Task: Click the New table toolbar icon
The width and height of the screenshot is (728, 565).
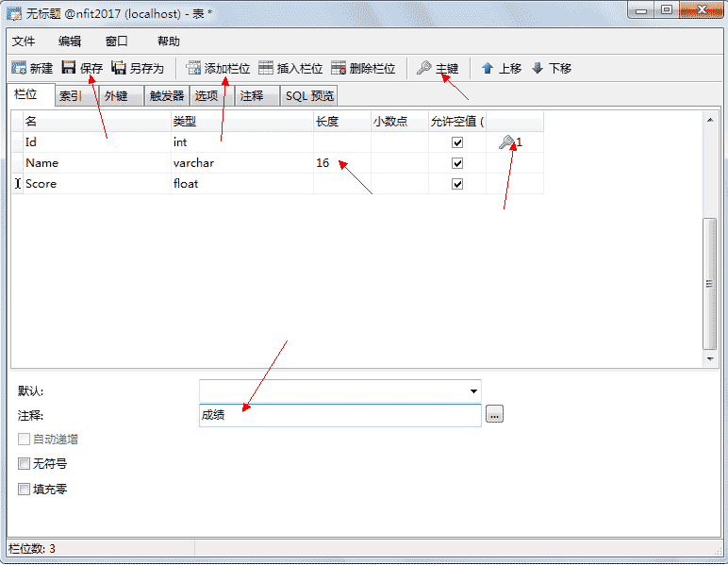Action: [x=19, y=68]
